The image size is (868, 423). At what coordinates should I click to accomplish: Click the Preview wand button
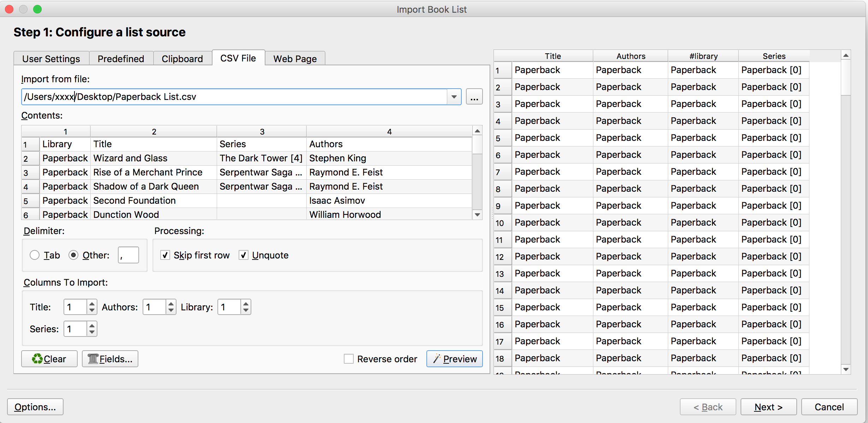point(454,359)
